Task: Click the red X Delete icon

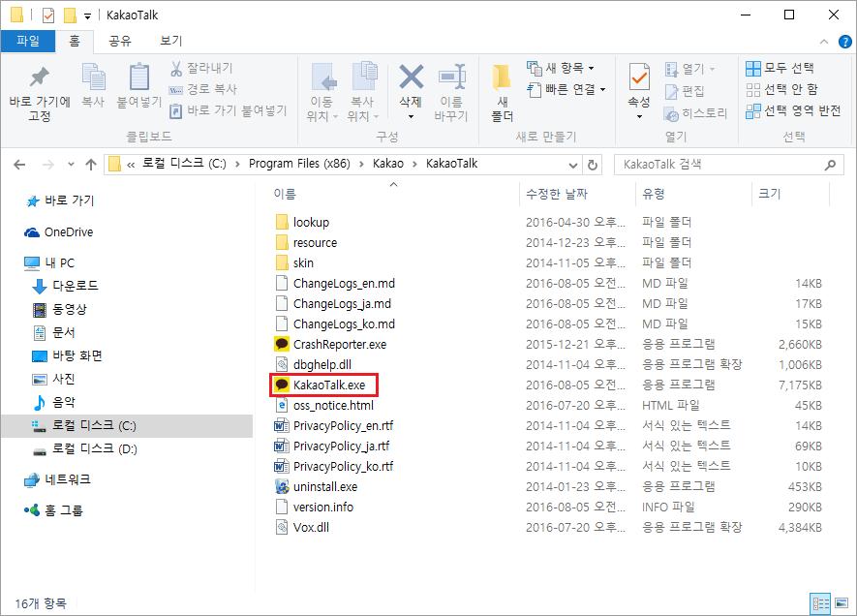Action: coord(411,77)
